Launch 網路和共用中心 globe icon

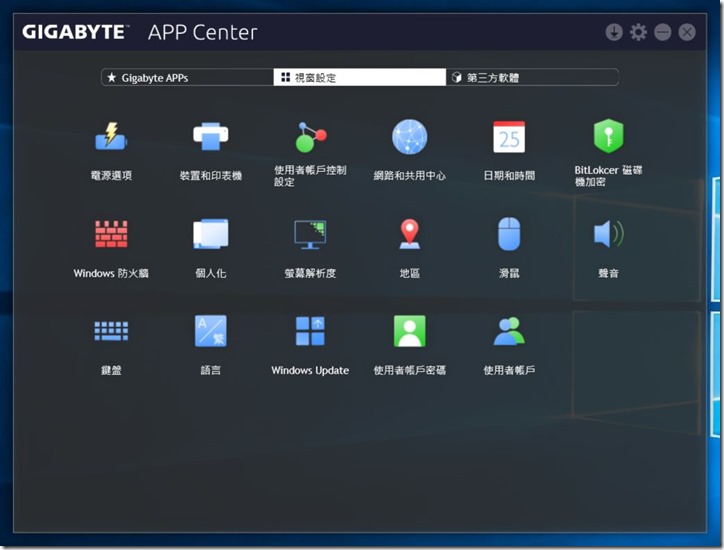pyautogui.click(x=410, y=137)
